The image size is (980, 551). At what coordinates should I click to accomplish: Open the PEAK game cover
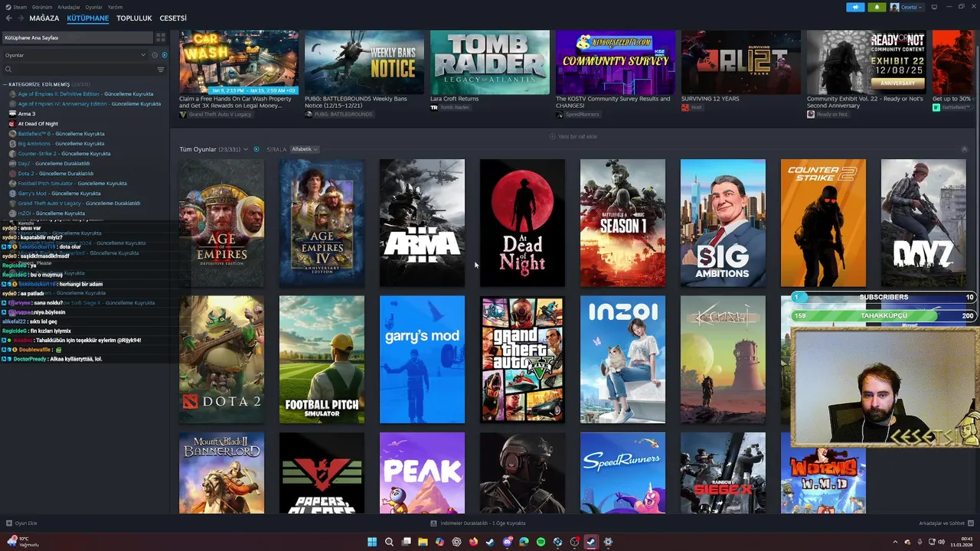point(422,473)
